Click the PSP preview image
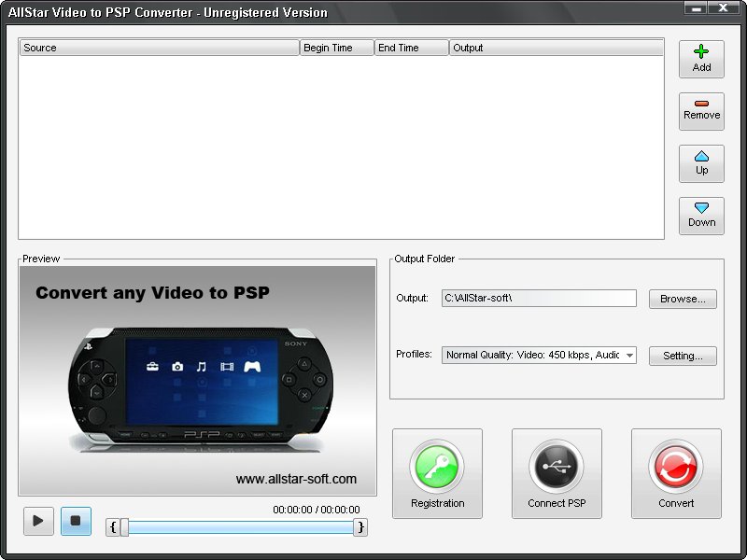747x560 pixels. click(x=198, y=381)
